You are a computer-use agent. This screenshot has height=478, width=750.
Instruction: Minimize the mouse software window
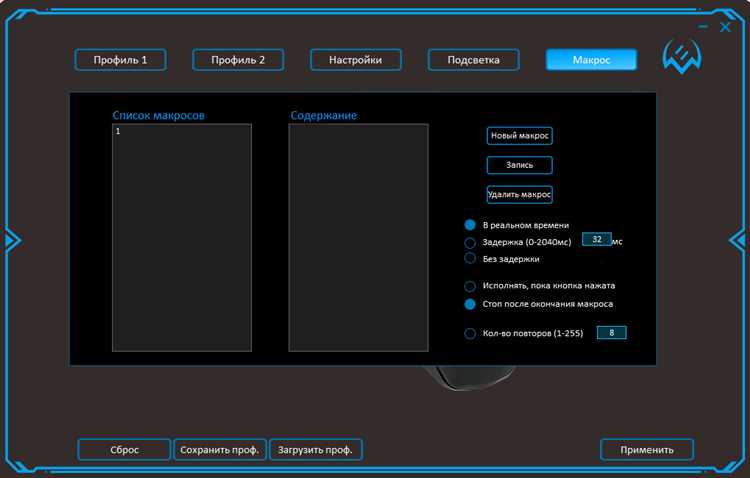click(x=703, y=27)
